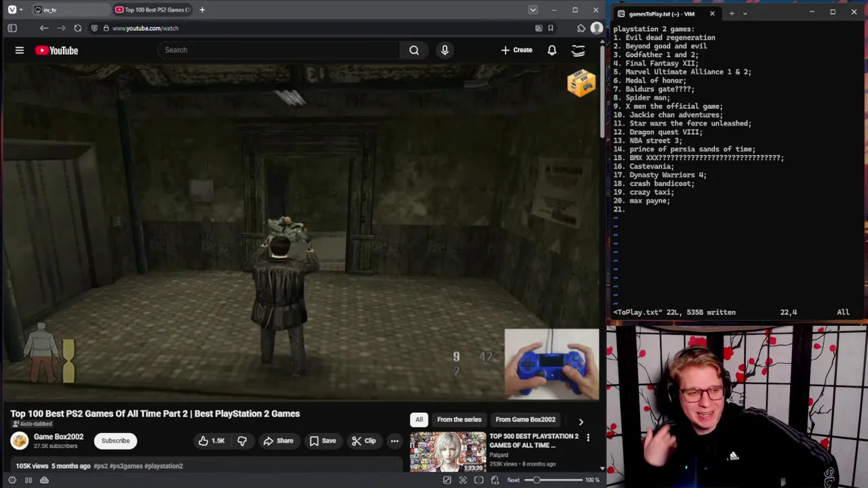The image size is (868, 488).
Task: Open sync cloud icon in status bar
Action: [44, 480]
